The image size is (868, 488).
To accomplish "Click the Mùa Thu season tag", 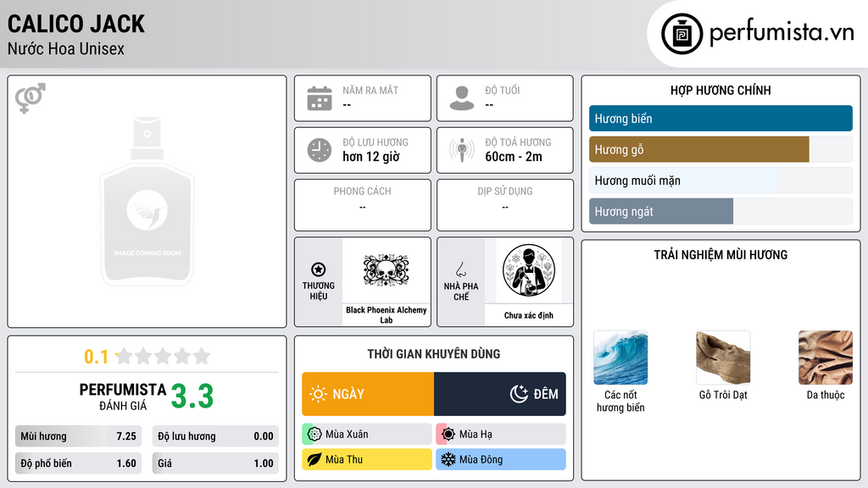I will 367,459.
